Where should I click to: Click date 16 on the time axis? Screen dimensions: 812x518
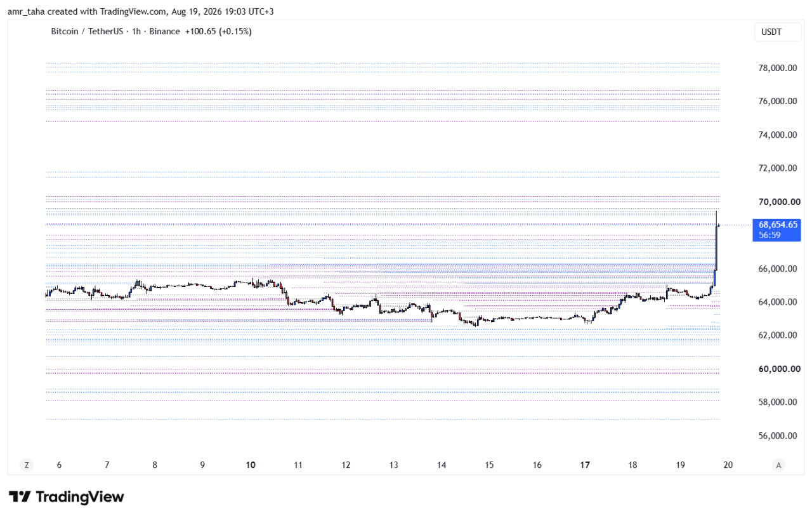click(537, 465)
